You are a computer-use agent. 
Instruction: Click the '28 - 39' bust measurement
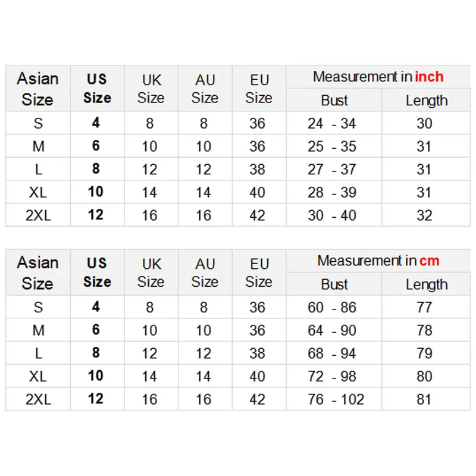332,192
